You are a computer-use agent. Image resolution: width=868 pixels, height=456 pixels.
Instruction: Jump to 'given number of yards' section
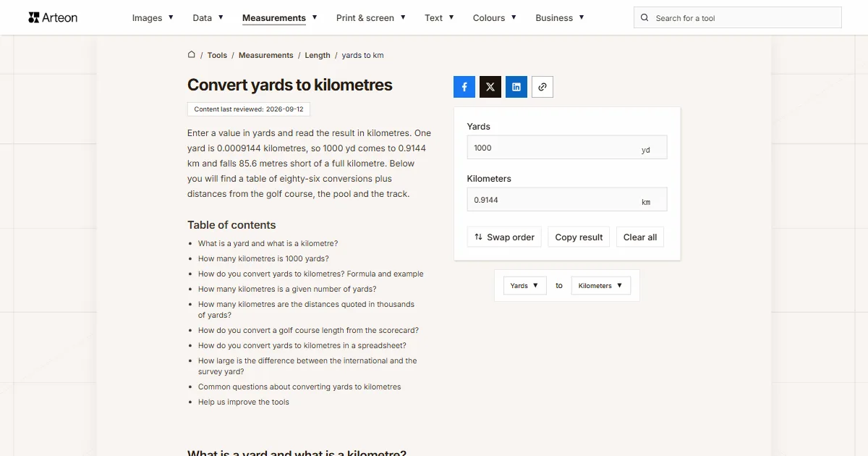click(287, 289)
